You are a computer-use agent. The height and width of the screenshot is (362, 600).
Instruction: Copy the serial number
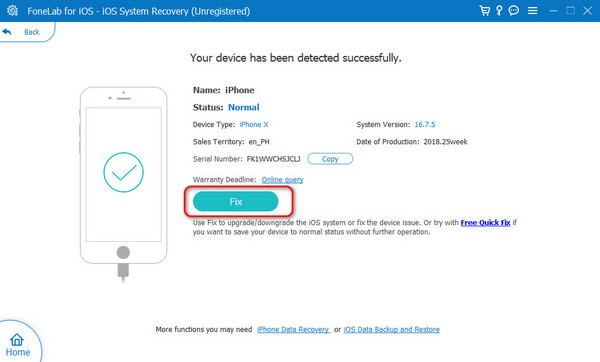point(330,159)
